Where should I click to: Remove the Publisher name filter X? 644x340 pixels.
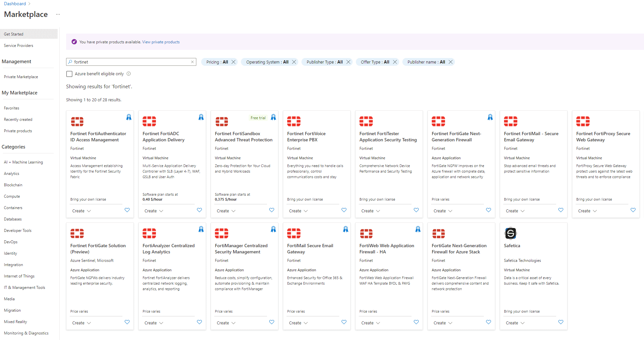[x=451, y=62]
